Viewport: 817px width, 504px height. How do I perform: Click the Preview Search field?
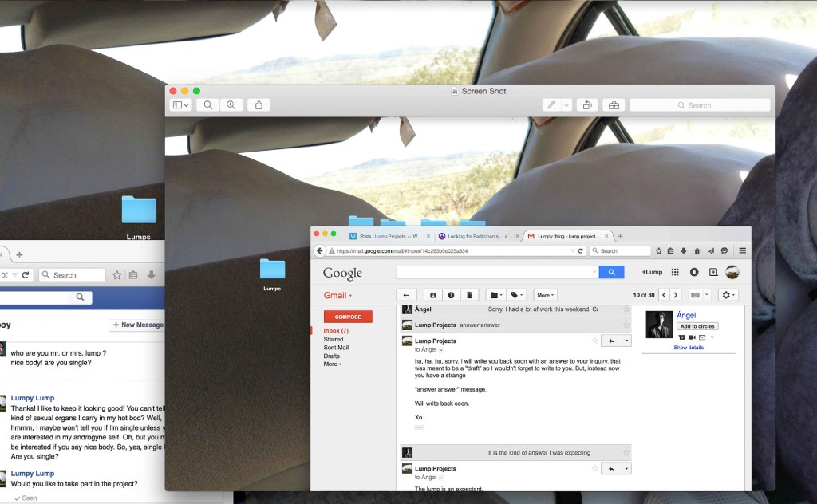[x=699, y=105]
